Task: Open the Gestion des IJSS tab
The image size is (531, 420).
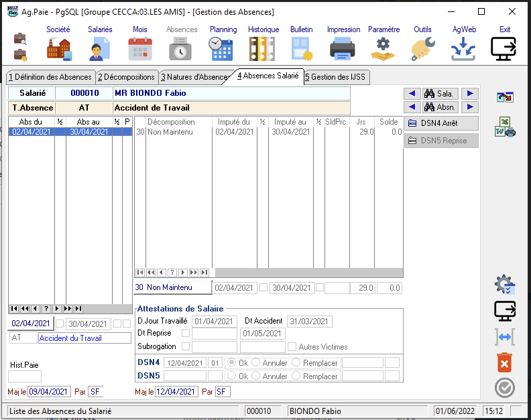Action: click(337, 77)
